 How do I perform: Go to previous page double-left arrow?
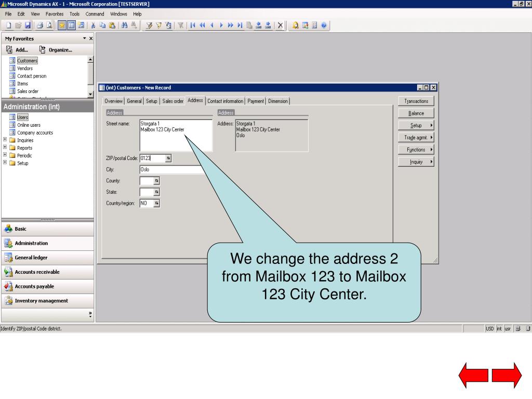(x=203, y=25)
